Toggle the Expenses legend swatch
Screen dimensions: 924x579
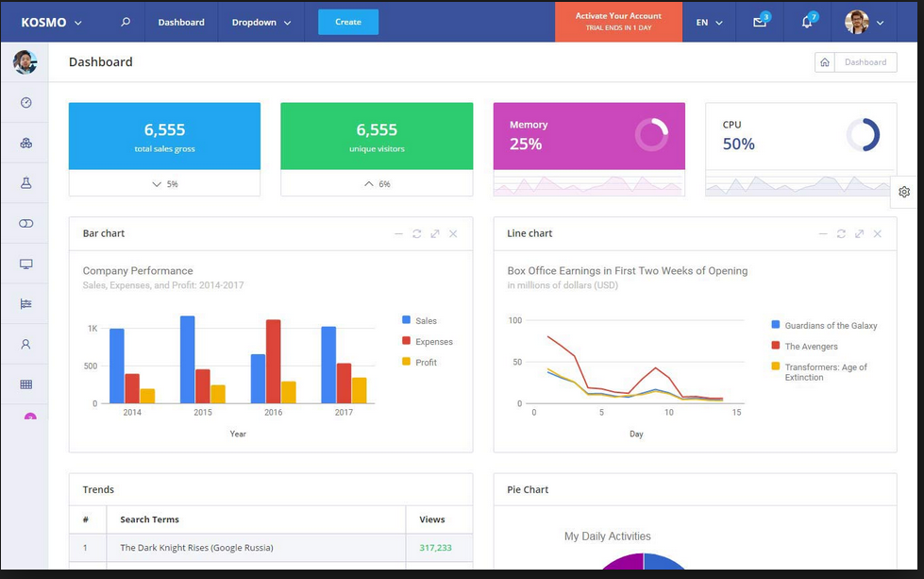[406, 341]
